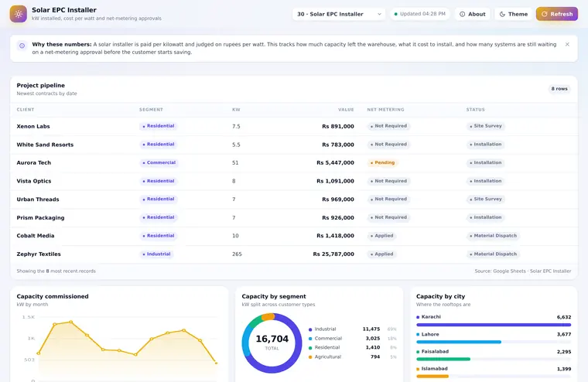The image size is (588, 382).
Task: Select the Urban Threads client
Action: click(38, 200)
